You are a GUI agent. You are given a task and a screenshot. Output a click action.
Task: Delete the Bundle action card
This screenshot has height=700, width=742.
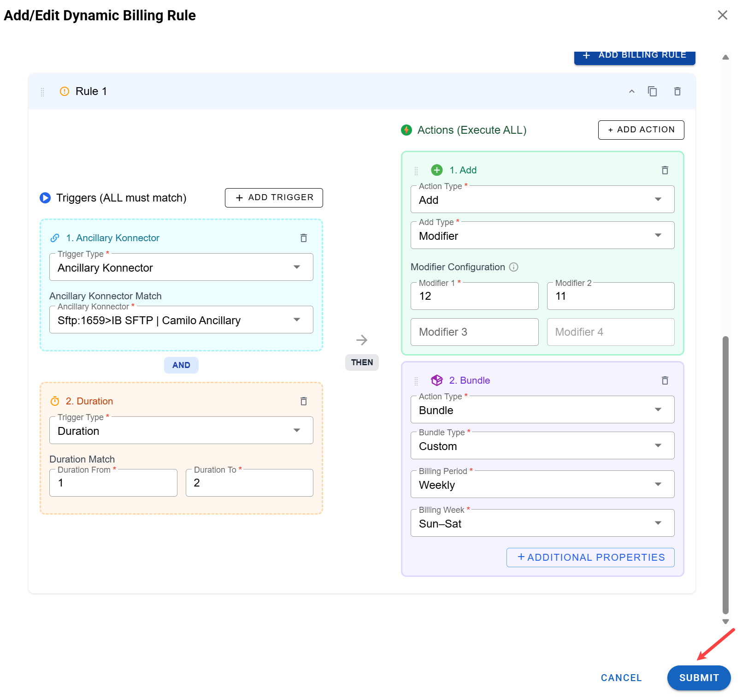(665, 380)
